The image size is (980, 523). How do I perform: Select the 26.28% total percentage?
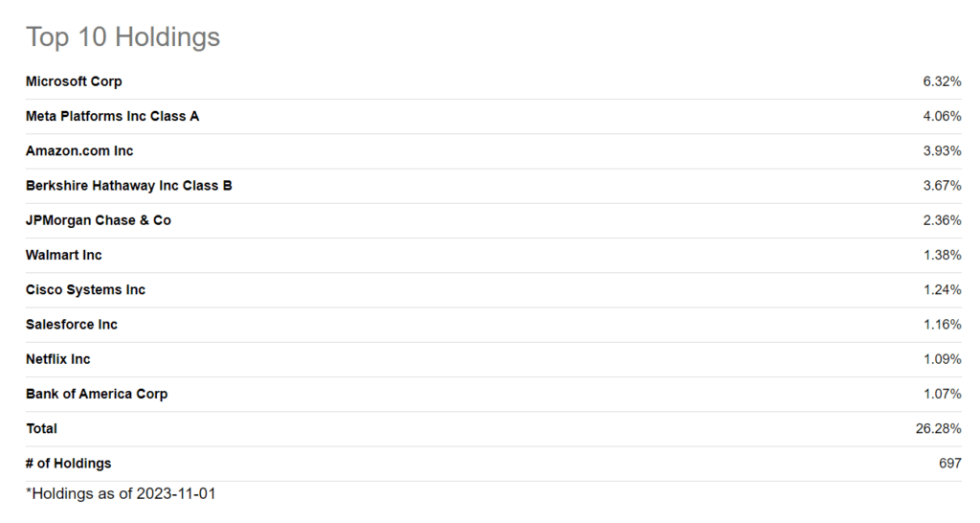pos(938,428)
